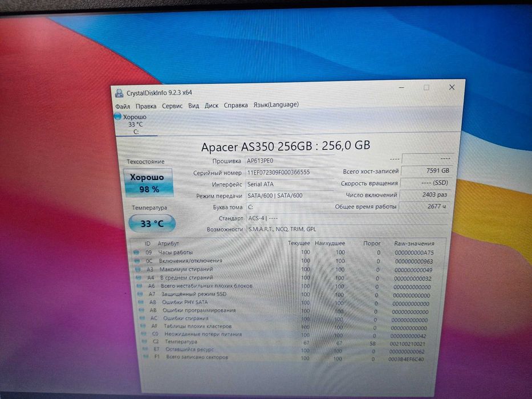Click the Хорошо 98 % health status button
This screenshot has width=532, height=399.
pos(149,182)
